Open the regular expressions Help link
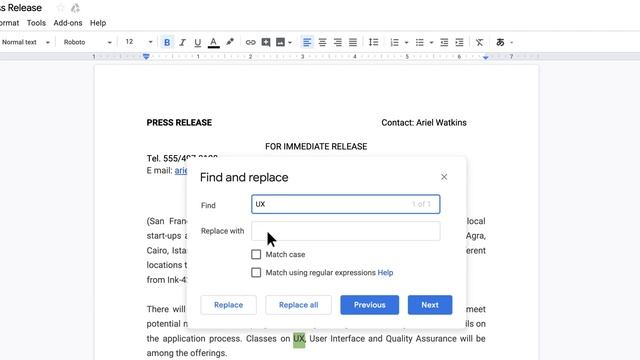The image size is (640, 360). point(385,272)
